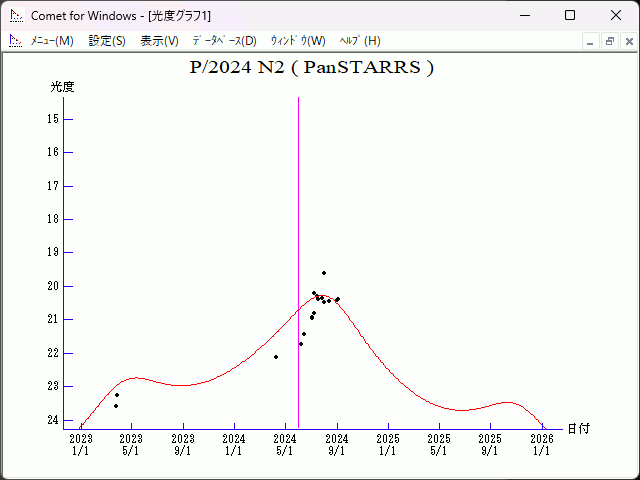This screenshot has height=480, width=640.
Task: Click the 光度 magnitude axis label
Action: click(63, 87)
